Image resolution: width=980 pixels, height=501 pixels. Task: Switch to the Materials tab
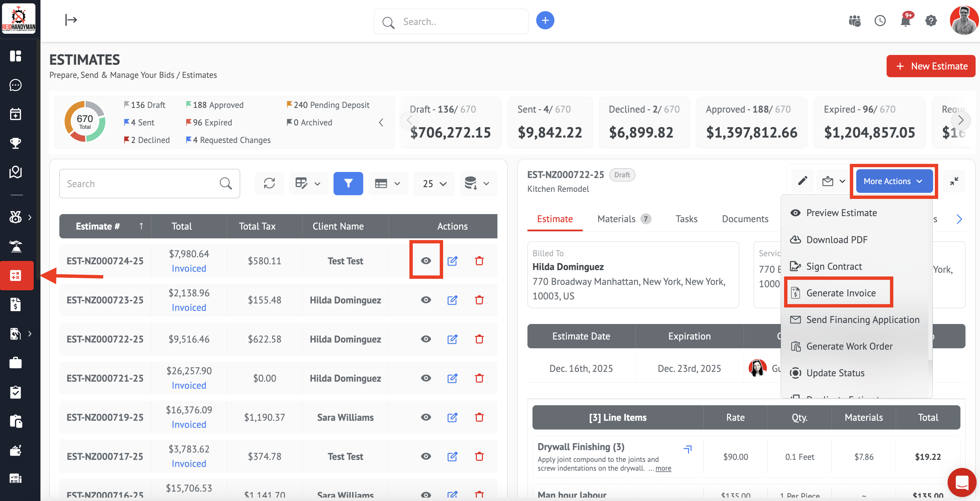616,219
